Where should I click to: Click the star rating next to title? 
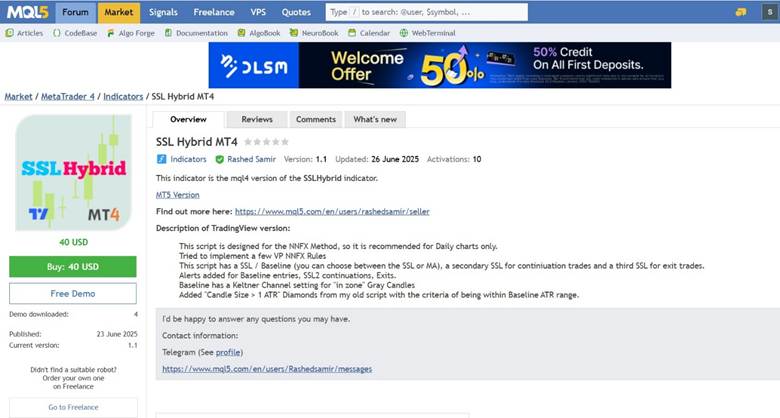pos(266,142)
